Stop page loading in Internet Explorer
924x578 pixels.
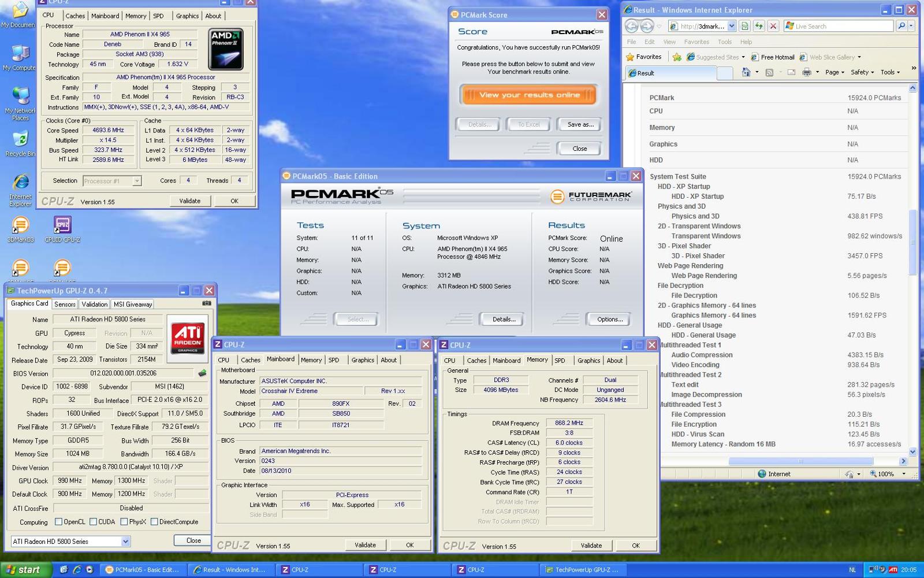pos(773,26)
